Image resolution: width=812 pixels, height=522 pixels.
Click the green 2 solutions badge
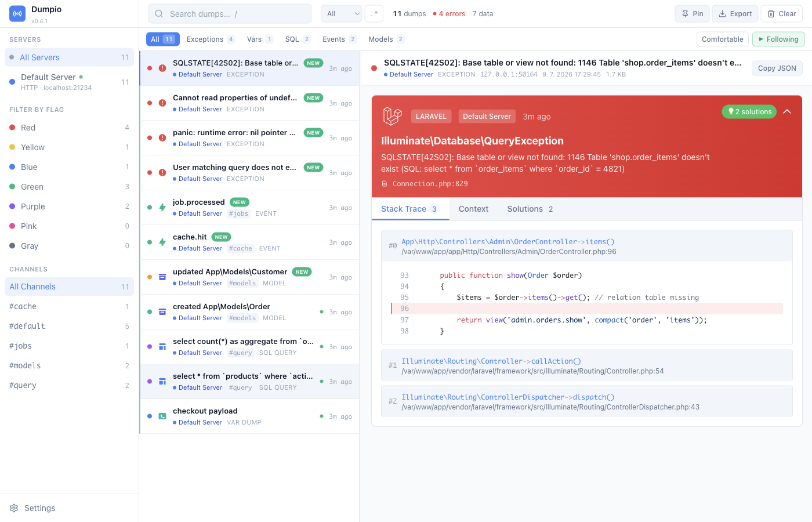point(749,111)
